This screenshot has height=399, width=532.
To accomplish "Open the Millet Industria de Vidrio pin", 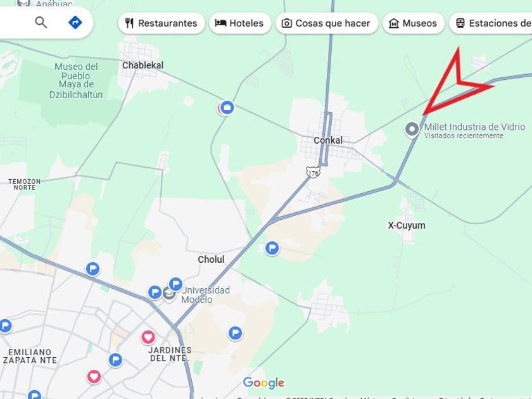I will 412,129.
